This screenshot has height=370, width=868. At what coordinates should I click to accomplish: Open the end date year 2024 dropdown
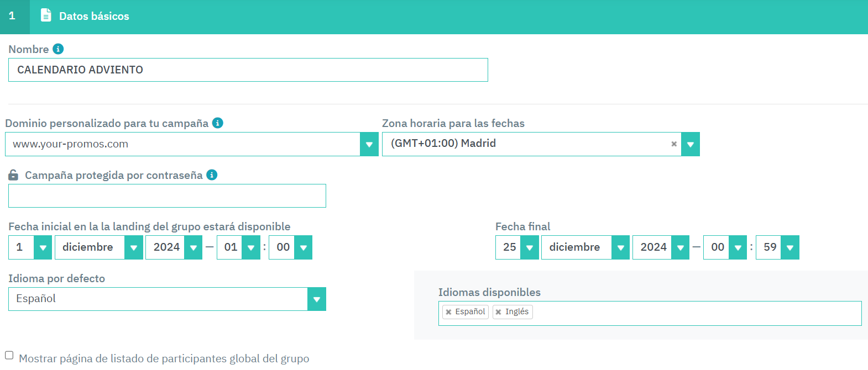point(679,247)
